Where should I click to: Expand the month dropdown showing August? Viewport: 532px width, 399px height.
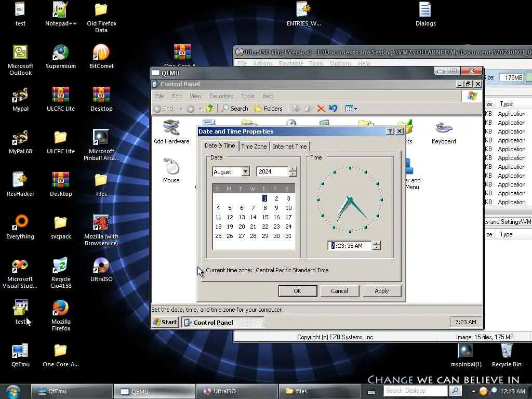point(246,171)
